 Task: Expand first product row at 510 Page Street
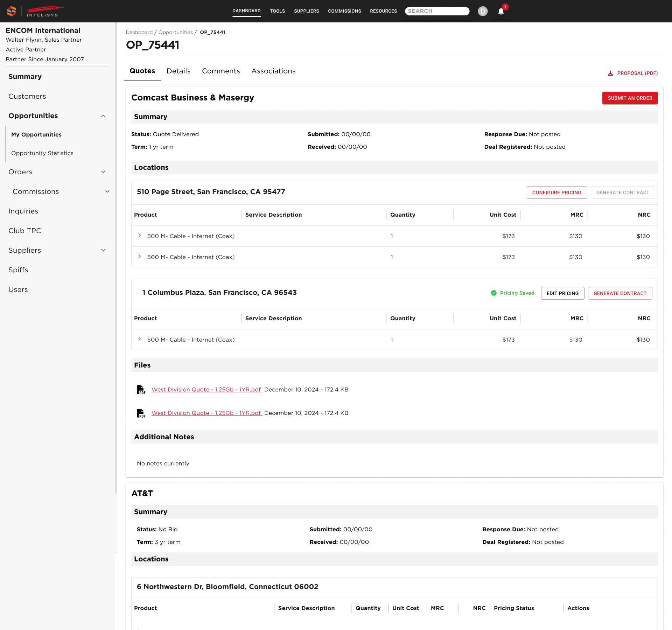pos(140,236)
